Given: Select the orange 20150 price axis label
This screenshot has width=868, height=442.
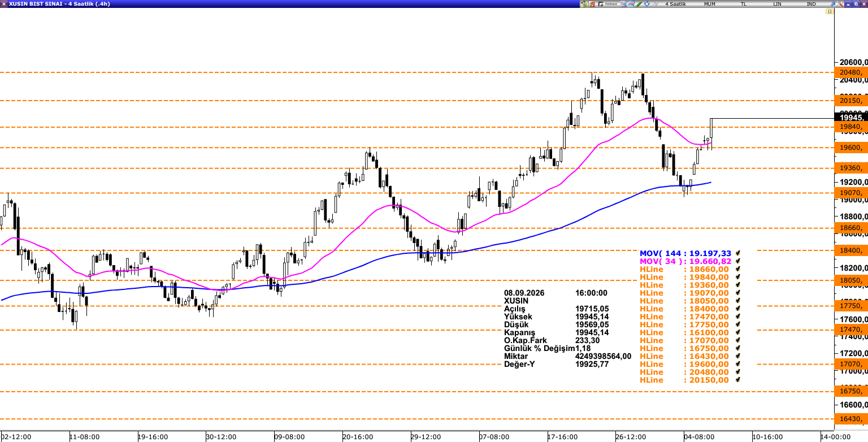Looking at the screenshot, I should (x=851, y=101).
